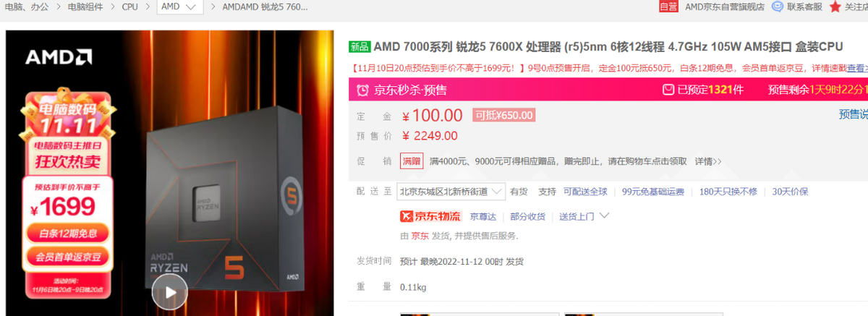Expand the services chevron after 送货上门
This screenshot has height=316, width=868.
(x=604, y=216)
